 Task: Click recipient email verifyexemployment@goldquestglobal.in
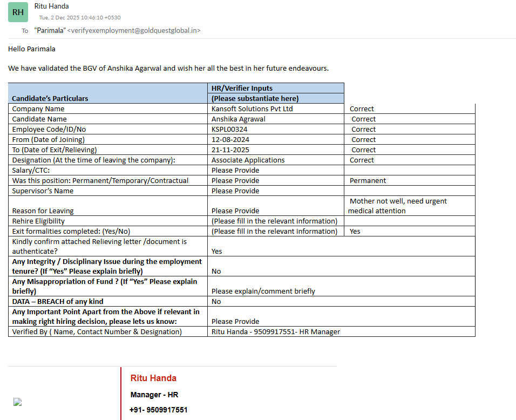tap(134, 31)
